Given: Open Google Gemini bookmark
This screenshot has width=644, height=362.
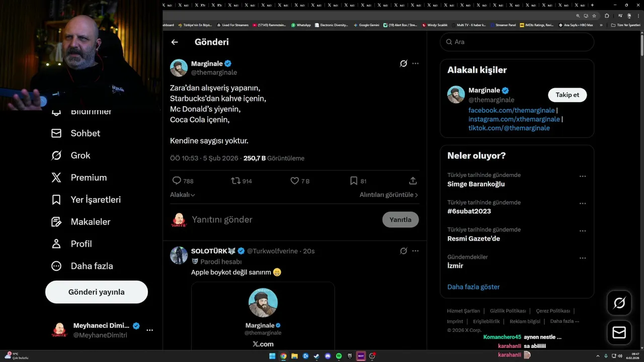Looking at the screenshot, I should point(366,25).
